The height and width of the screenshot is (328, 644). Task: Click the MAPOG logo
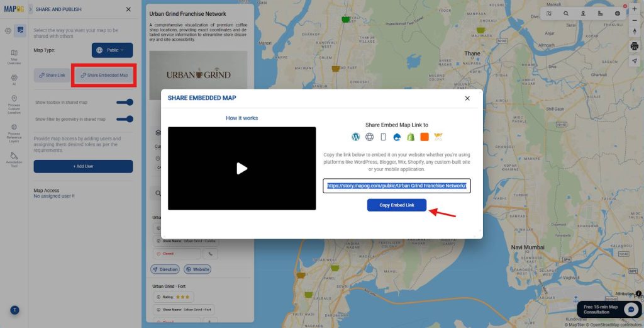pyautogui.click(x=14, y=9)
